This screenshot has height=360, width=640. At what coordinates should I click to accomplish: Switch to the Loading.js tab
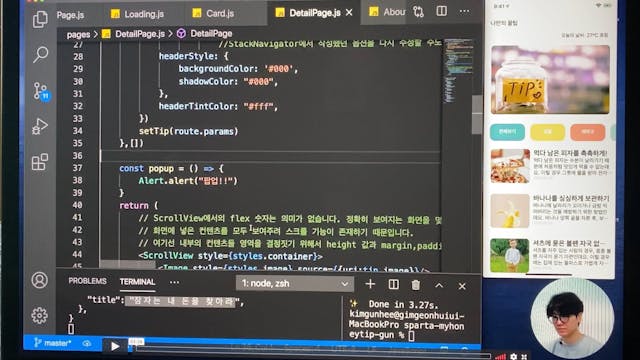click(x=138, y=14)
